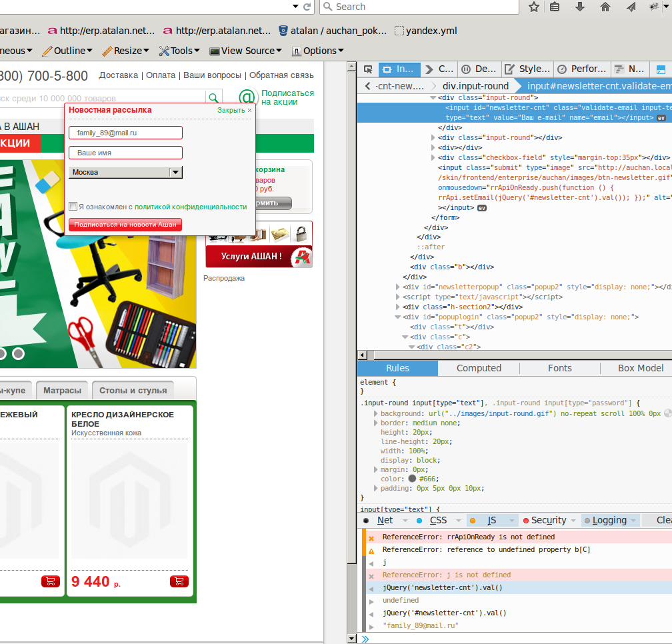Click the lock icon in services banner
Viewport: 672px width, 644px height.
coord(301,234)
